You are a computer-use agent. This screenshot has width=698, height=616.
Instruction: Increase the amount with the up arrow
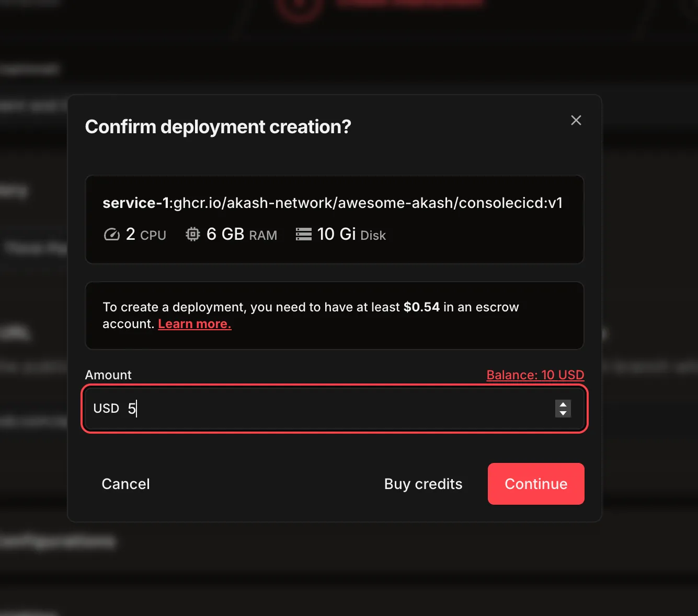563,404
